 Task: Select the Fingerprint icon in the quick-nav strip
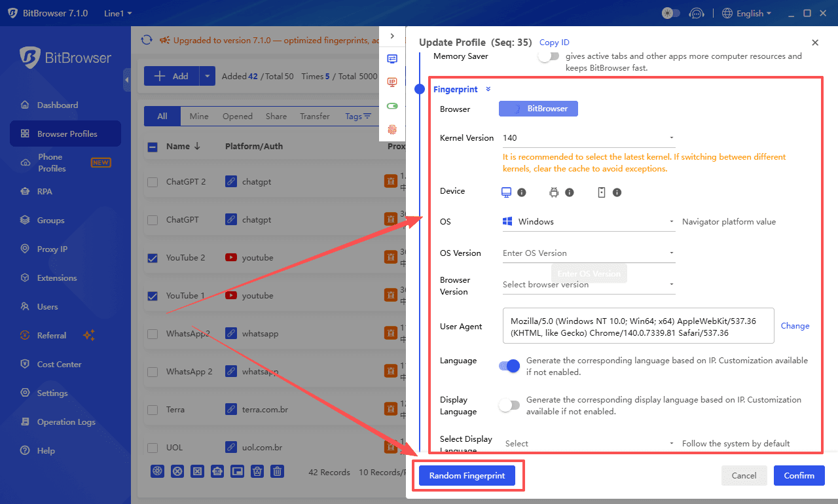pyautogui.click(x=392, y=130)
